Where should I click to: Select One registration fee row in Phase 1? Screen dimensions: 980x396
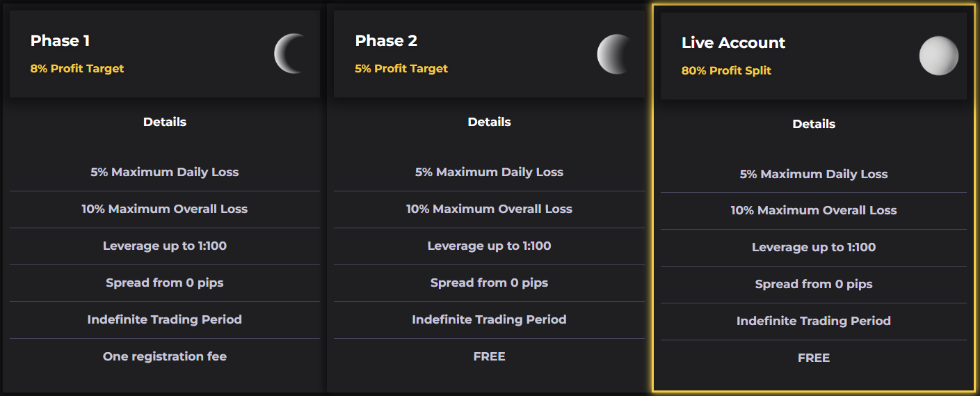165,356
